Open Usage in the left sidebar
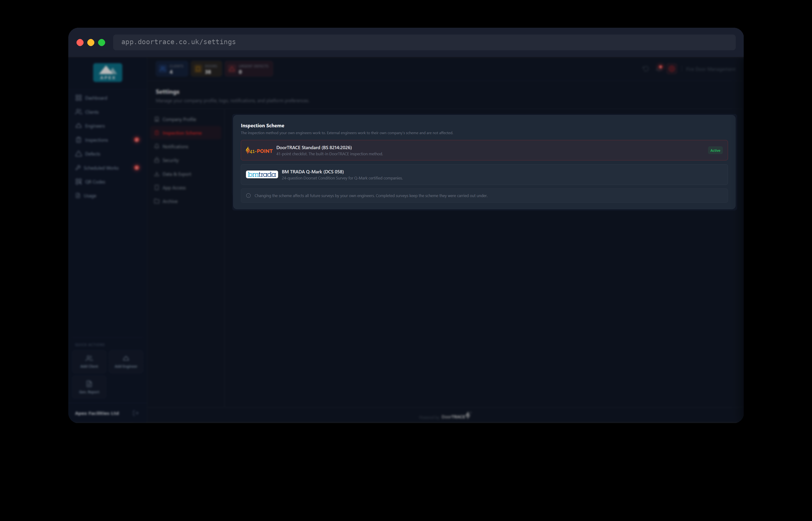The image size is (812, 521). pos(107,195)
